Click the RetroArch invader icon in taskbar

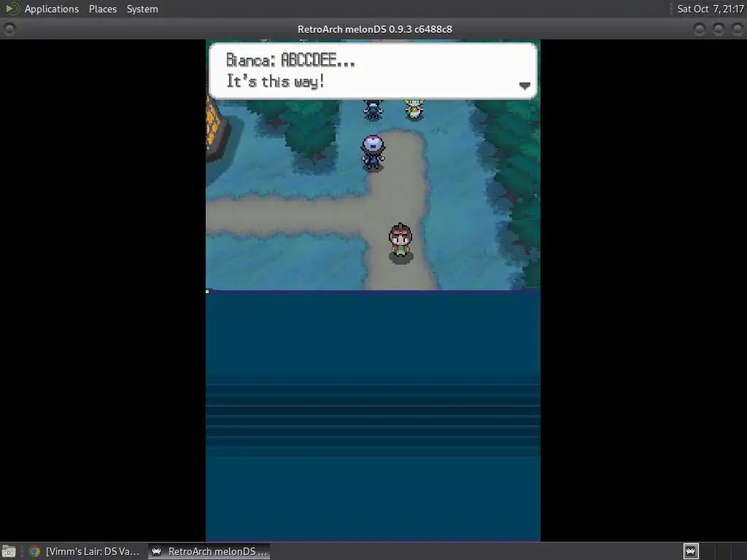coord(156,551)
